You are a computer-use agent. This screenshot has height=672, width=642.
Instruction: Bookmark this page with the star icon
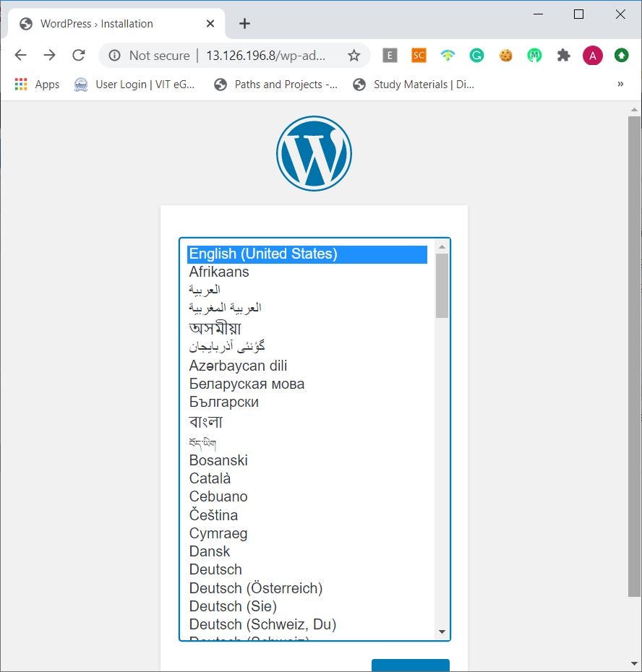[x=354, y=56]
